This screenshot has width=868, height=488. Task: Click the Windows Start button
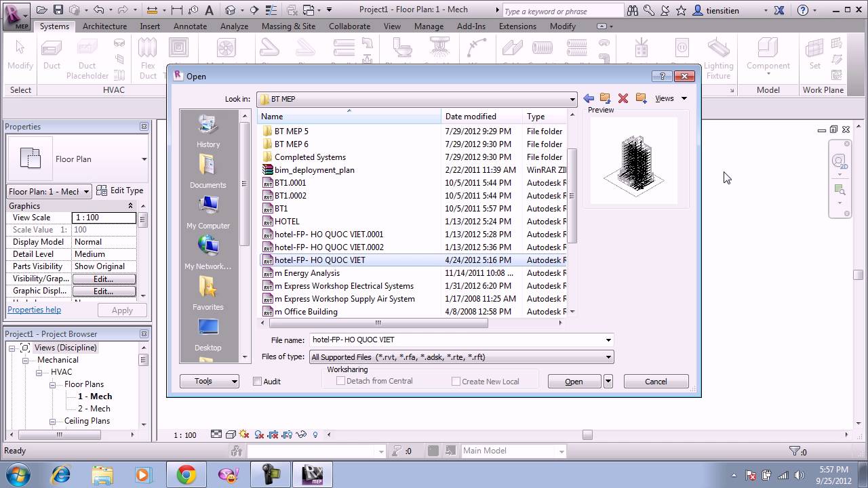(x=17, y=474)
